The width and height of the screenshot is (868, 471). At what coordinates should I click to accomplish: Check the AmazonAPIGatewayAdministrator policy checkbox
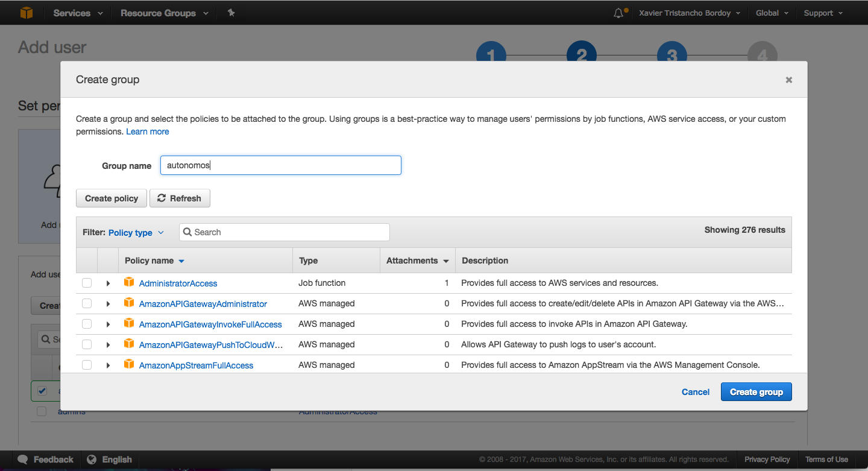[x=87, y=303]
